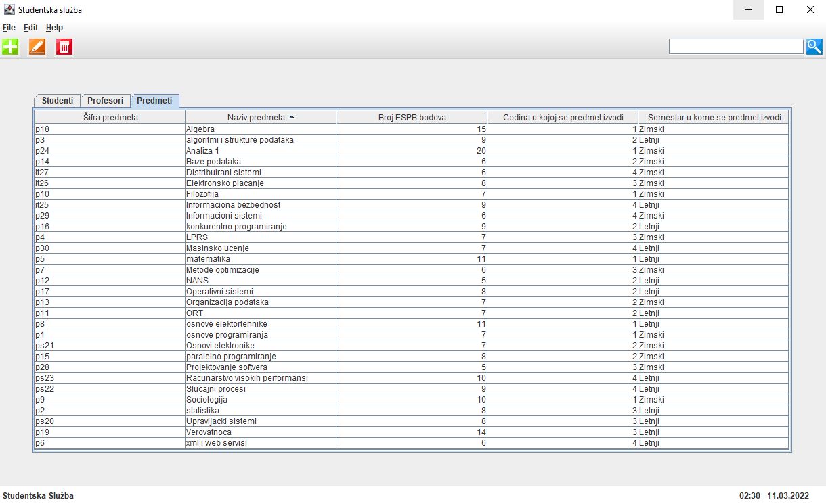Click the green add new entry icon
Viewport: 826px width, 504px height.
point(10,47)
